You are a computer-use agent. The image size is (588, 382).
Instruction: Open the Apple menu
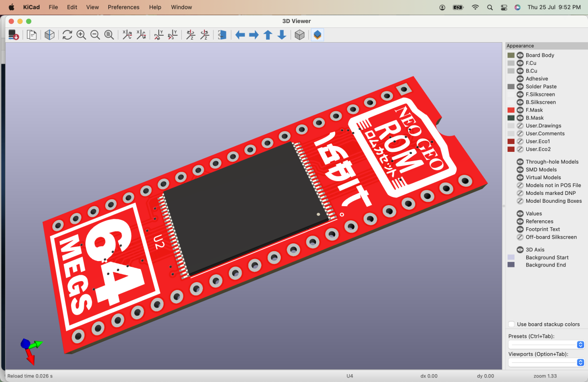click(11, 7)
